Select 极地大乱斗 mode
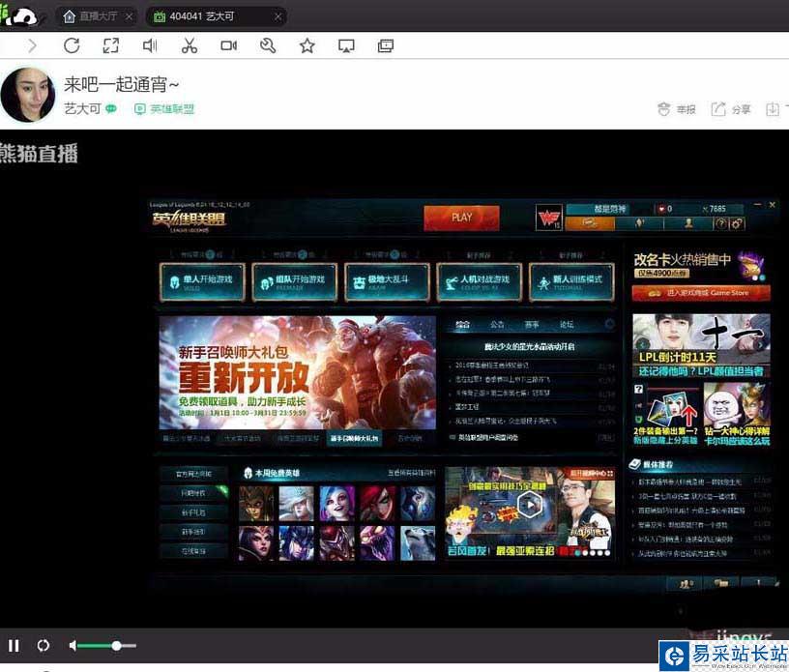 pos(387,282)
